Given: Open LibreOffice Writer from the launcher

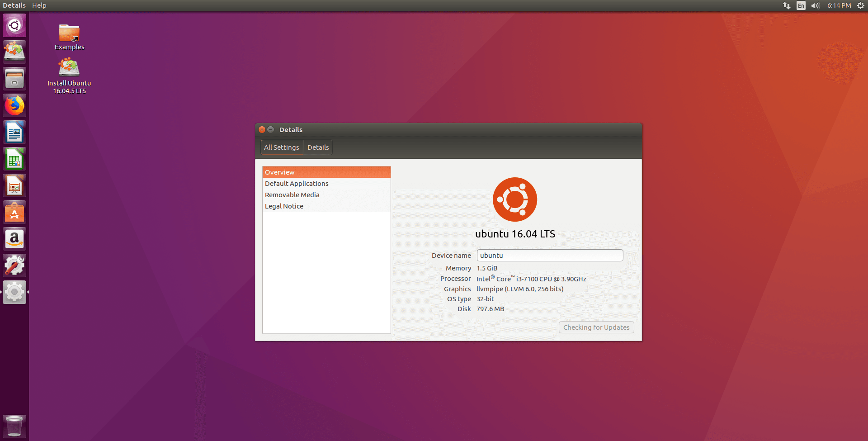Looking at the screenshot, I should (x=14, y=132).
